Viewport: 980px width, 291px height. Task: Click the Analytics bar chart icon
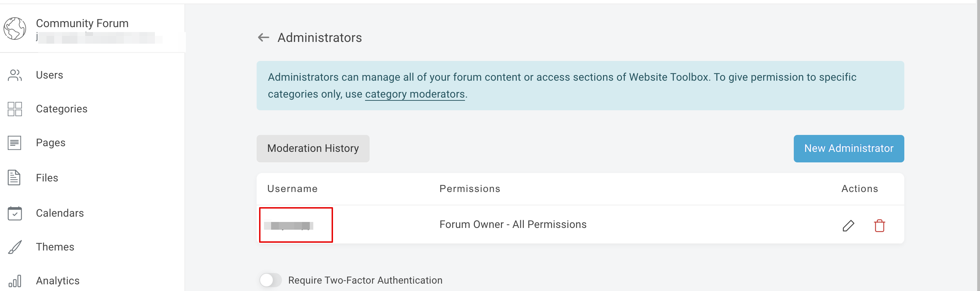point(15,281)
